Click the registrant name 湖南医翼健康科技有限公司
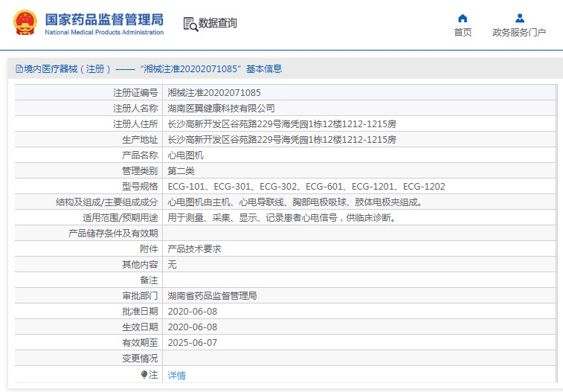The height and width of the screenshot is (392, 563). click(226, 109)
